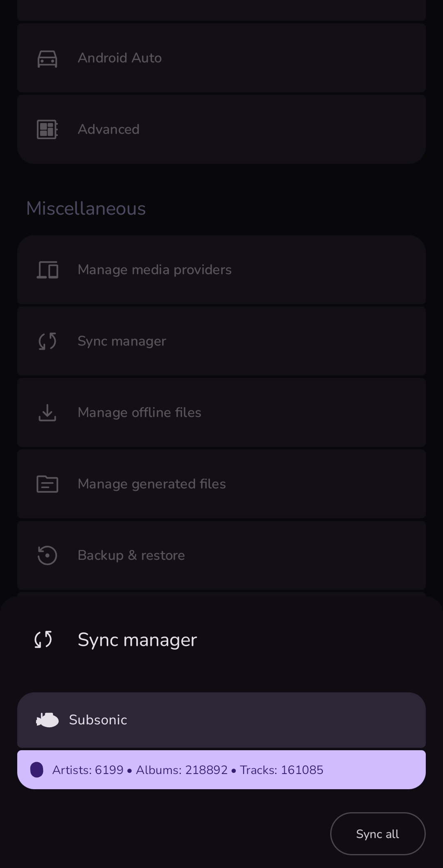This screenshot has width=443, height=868.
Task: Open the Advanced settings entry
Action: (109, 130)
